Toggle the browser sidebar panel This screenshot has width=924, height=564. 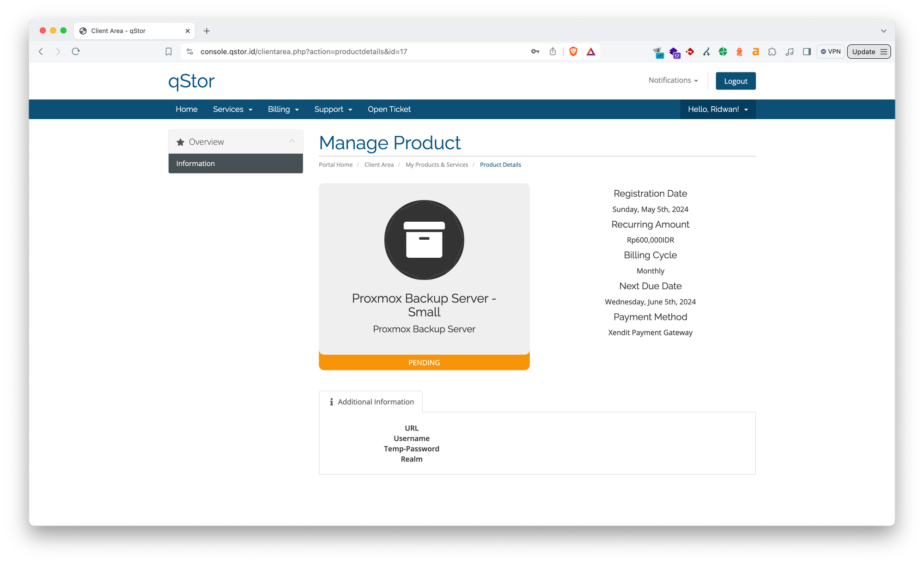[807, 52]
